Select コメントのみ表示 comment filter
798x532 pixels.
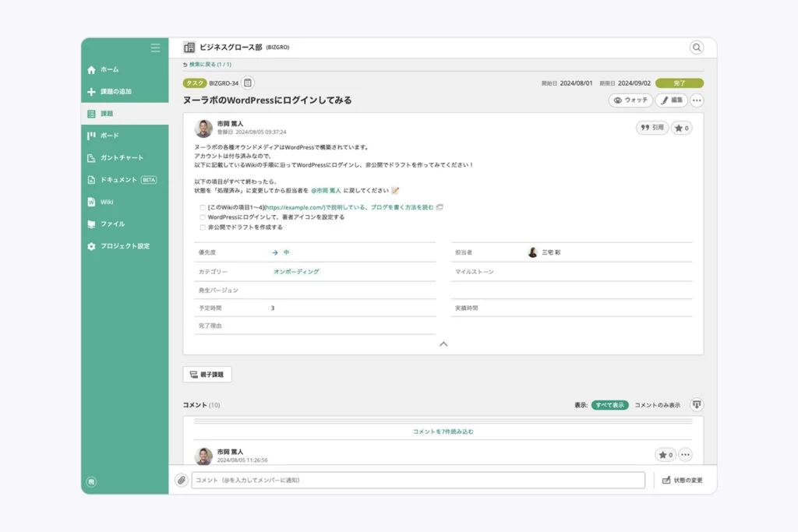click(x=657, y=405)
